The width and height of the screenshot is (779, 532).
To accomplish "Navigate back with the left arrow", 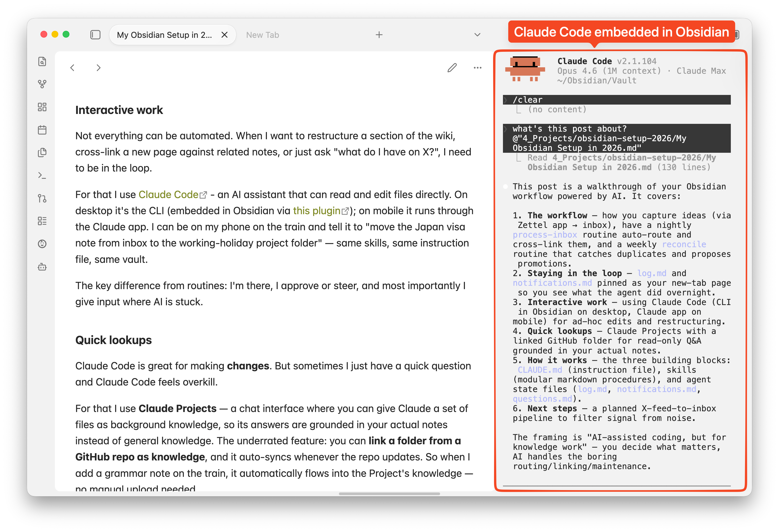I will click(73, 68).
